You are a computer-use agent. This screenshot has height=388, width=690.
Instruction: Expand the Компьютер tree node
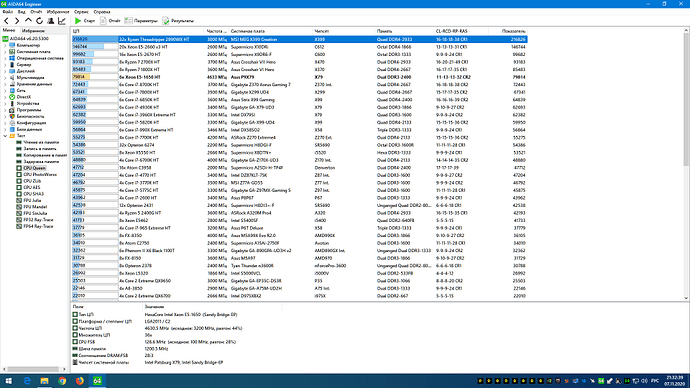pos(5,45)
